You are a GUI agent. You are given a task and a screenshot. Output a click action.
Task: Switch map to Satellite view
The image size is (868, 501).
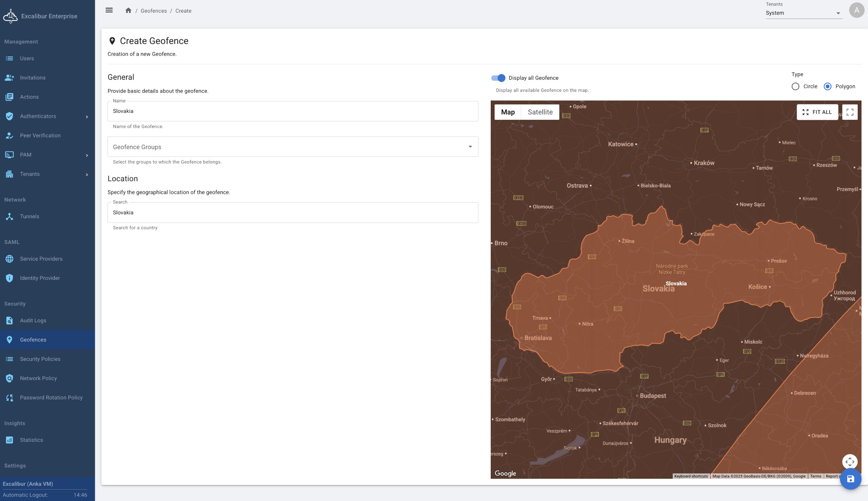[x=540, y=112]
